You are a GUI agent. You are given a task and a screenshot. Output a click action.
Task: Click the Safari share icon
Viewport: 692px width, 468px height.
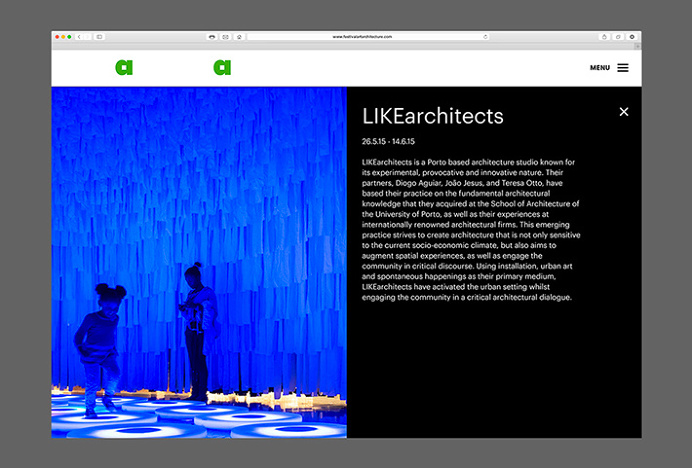(604, 37)
